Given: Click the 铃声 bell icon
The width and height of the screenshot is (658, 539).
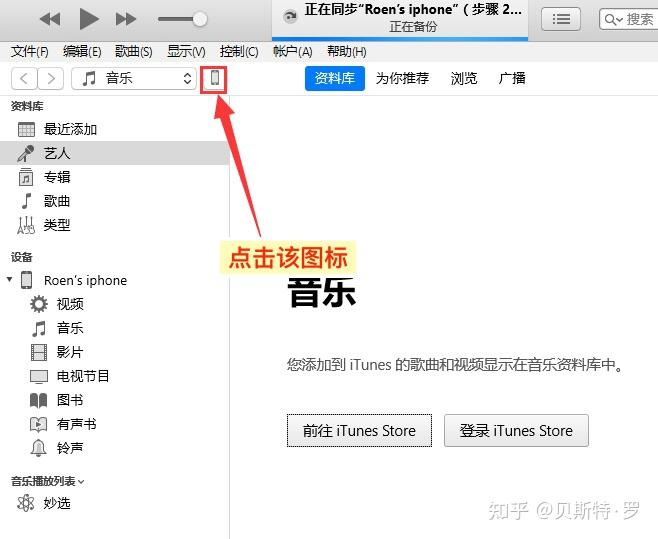Looking at the screenshot, I should 39,448.
